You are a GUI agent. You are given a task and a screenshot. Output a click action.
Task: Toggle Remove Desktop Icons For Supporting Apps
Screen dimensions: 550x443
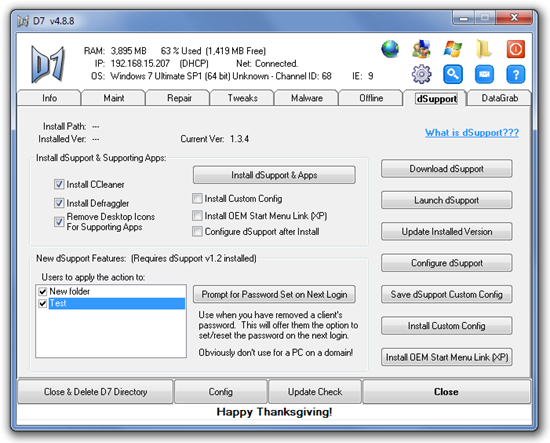point(59,222)
